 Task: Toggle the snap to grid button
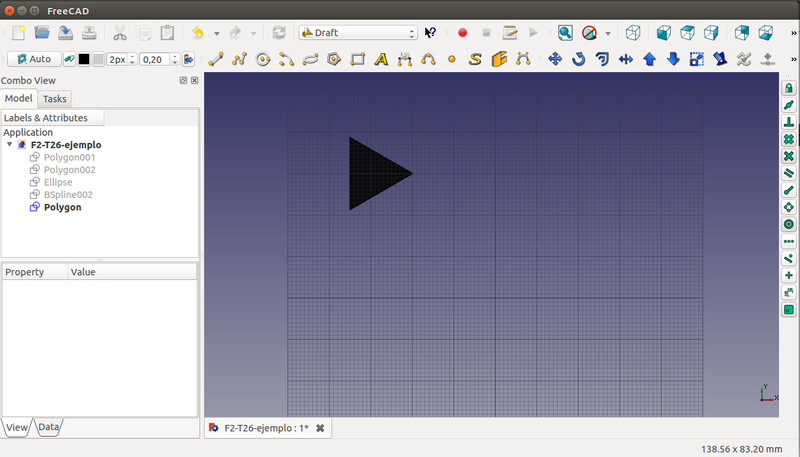[788, 139]
